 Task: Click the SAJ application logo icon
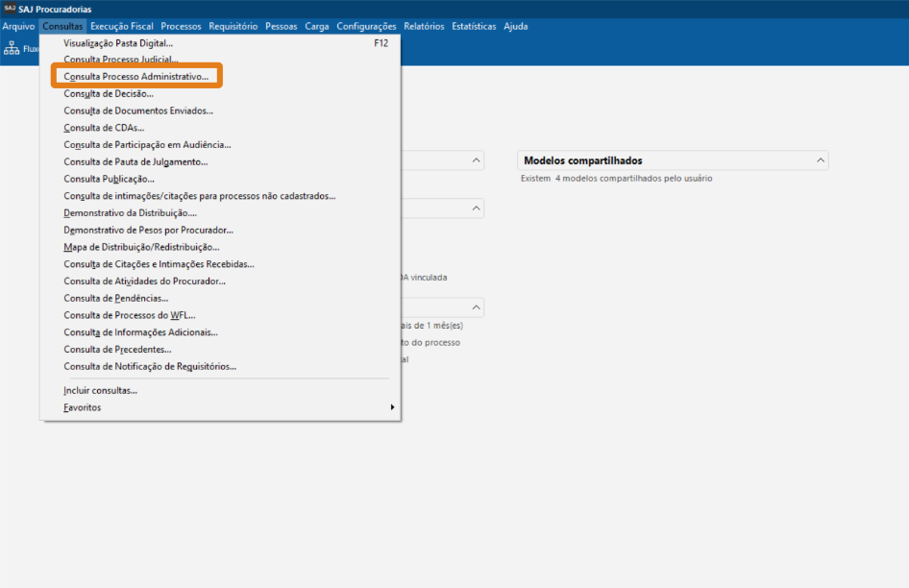[10, 9]
